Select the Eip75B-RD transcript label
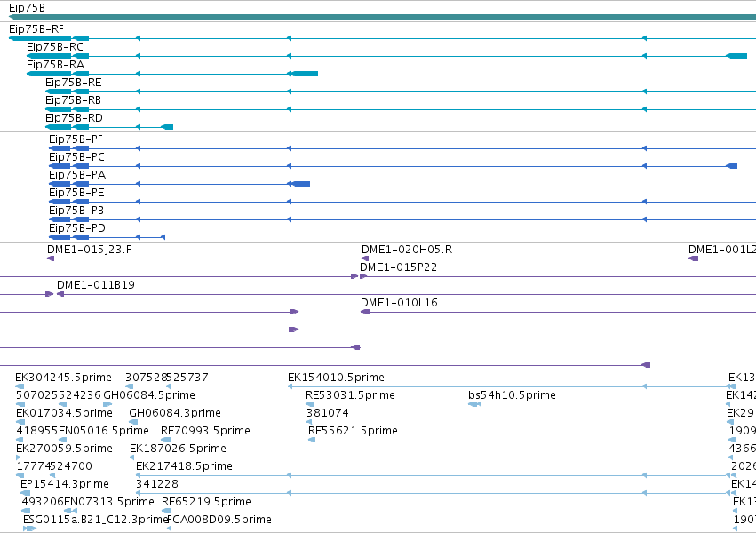This screenshot has width=756, height=533. (x=74, y=118)
